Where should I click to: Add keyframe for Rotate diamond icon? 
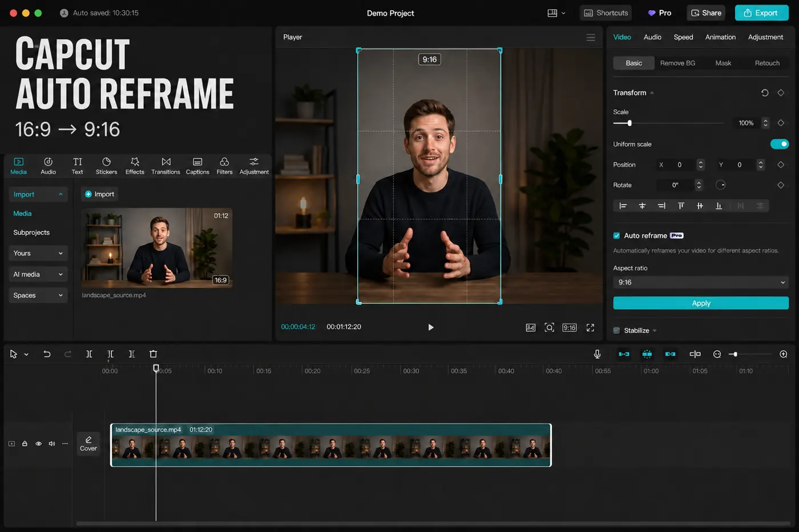point(781,185)
